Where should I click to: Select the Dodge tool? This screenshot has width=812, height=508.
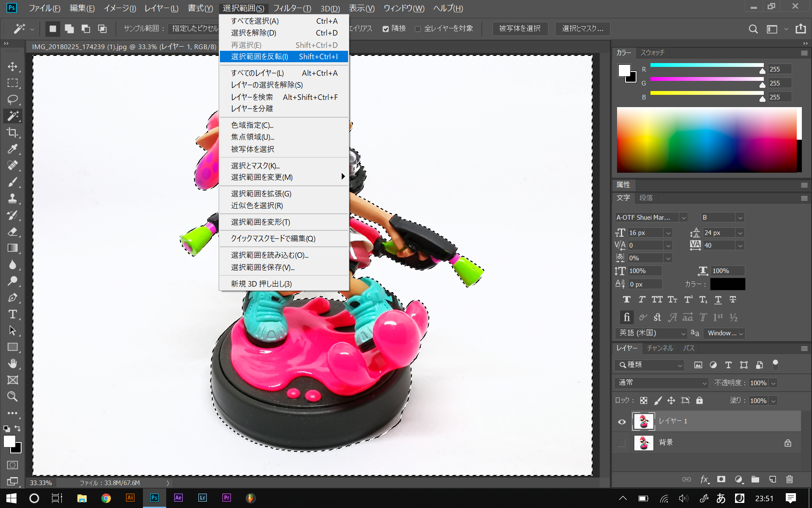click(13, 281)
